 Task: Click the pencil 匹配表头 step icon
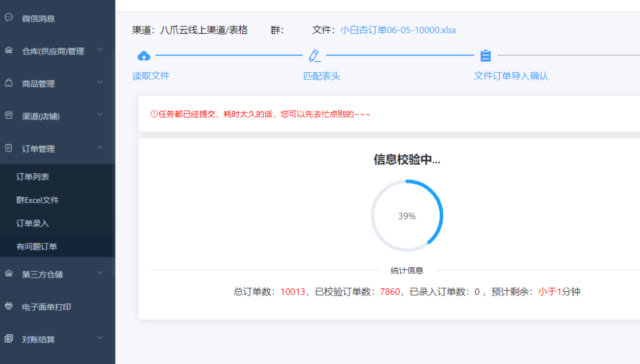click(x=314, y=56)
